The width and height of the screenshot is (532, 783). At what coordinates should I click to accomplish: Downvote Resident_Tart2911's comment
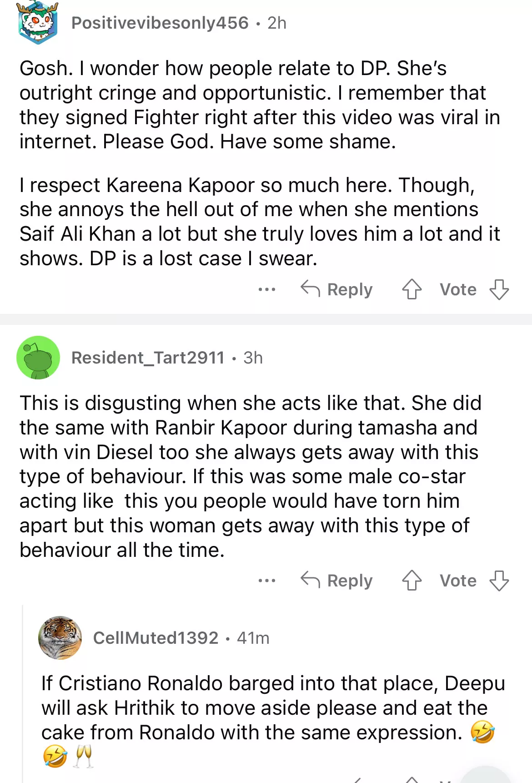point(499,581)
